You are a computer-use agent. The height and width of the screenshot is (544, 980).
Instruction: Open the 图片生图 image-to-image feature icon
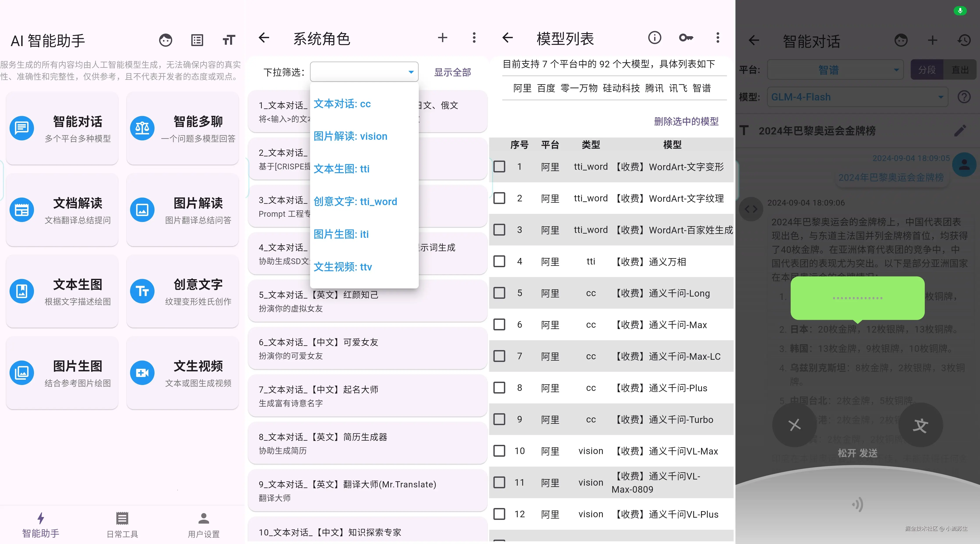[x=22, y=372]
